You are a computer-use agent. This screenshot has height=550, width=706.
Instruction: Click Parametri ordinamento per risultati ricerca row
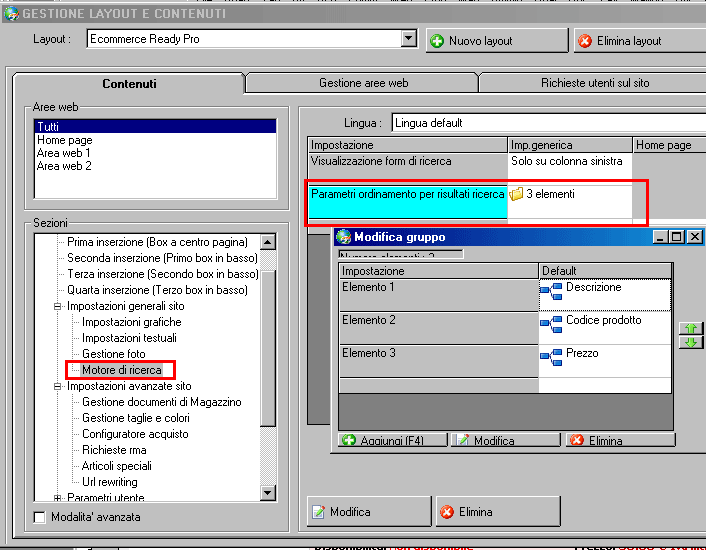click(x=407, y=202)
